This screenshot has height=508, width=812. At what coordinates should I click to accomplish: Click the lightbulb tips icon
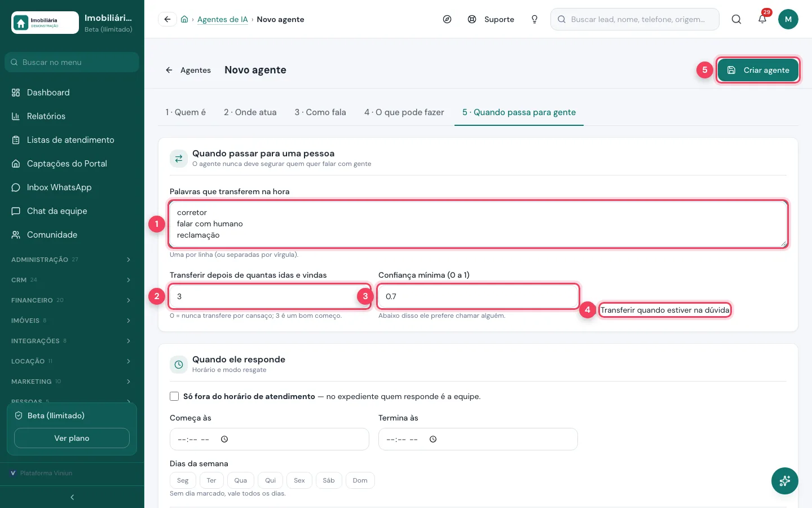click(535, 19)
